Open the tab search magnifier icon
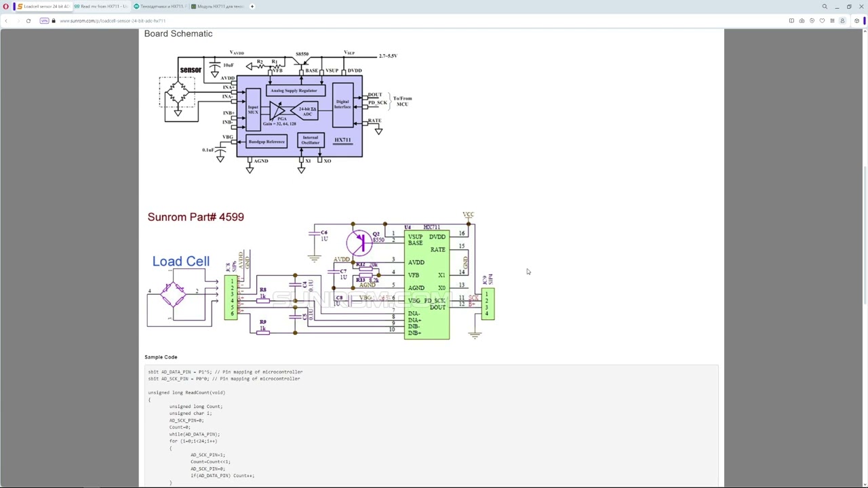The height and width of the screenshot is (488, 868). [x=825, y=7]
